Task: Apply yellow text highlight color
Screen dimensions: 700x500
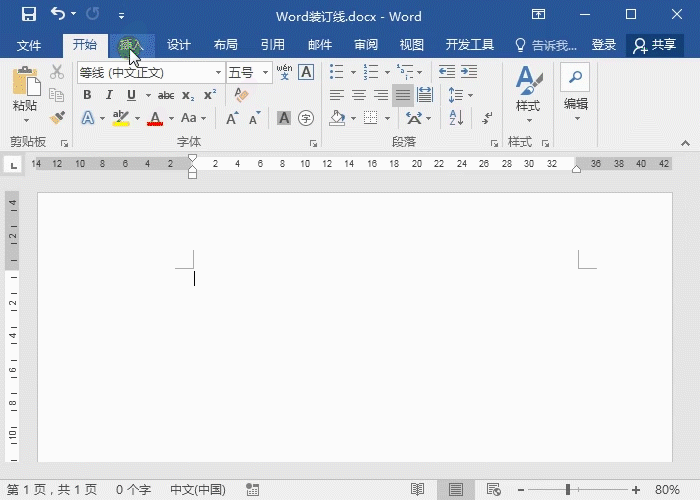Action: coord(121,118)
